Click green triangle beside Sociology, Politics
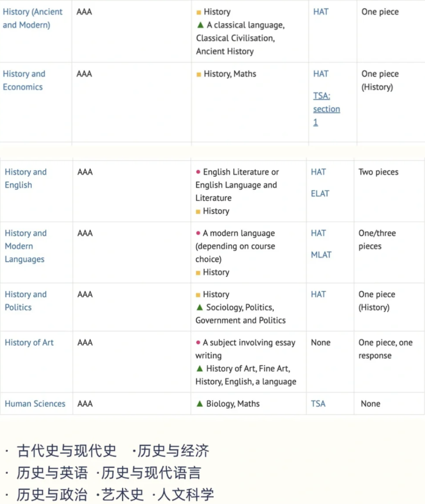 click(200, 308)
